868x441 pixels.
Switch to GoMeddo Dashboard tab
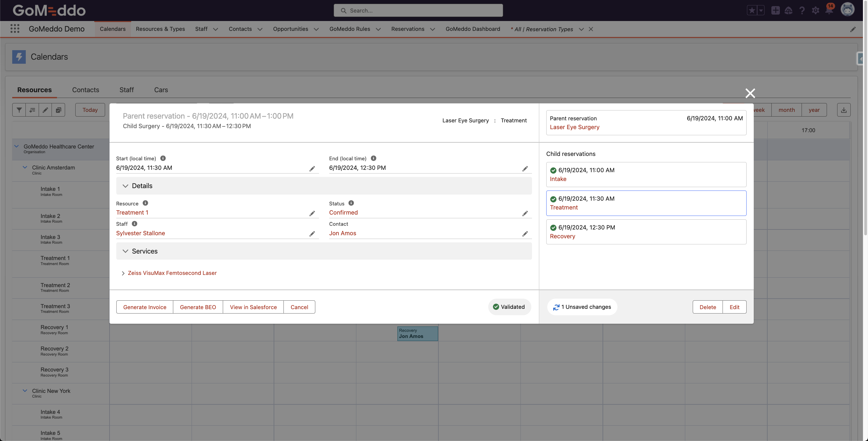pyautogui.click(x=473, y=29)
